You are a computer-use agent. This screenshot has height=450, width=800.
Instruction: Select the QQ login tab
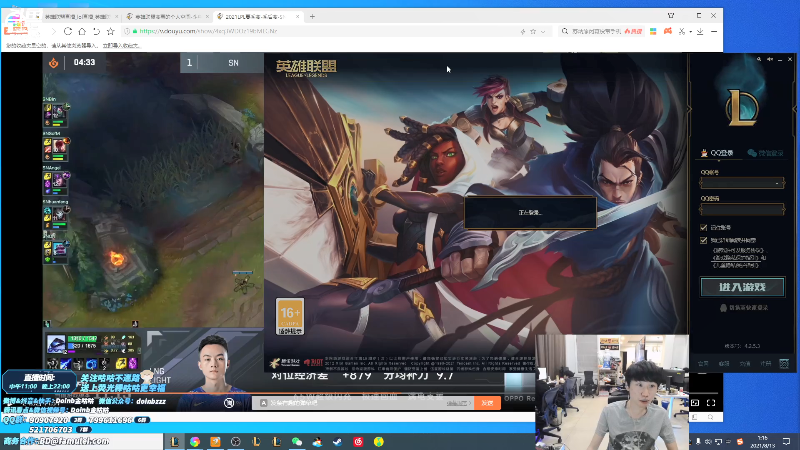tap(718, 153)
